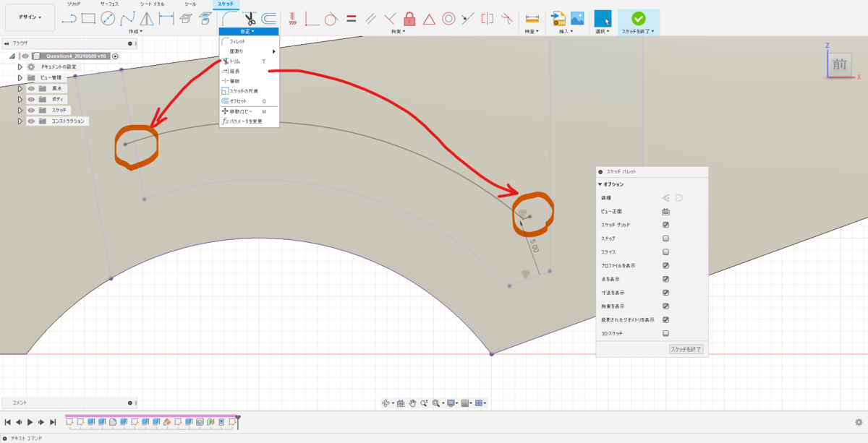This screenshot has width=868, height=443.
Task: Jump to timeline end
Action: [53, 421]
